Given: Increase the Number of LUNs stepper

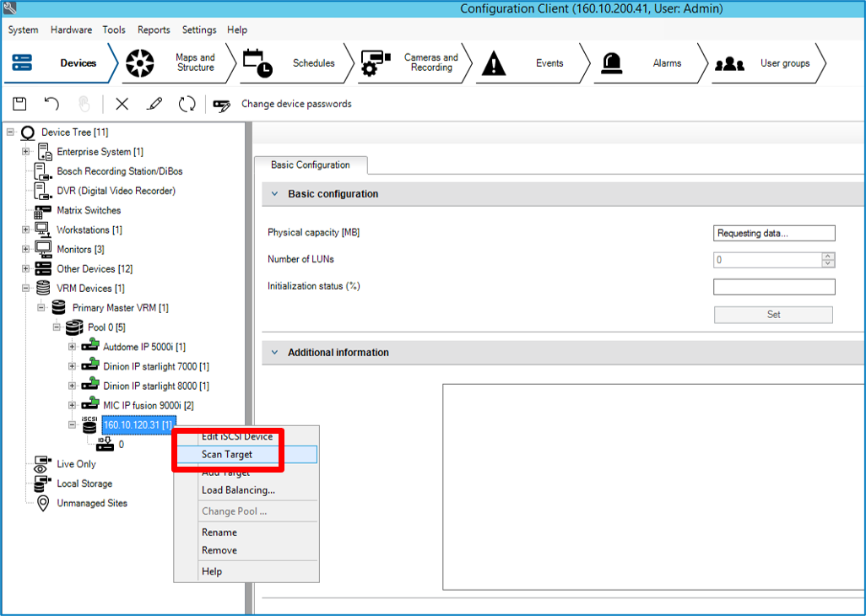Looking at the screenshot, I should (x=828, y=256).
